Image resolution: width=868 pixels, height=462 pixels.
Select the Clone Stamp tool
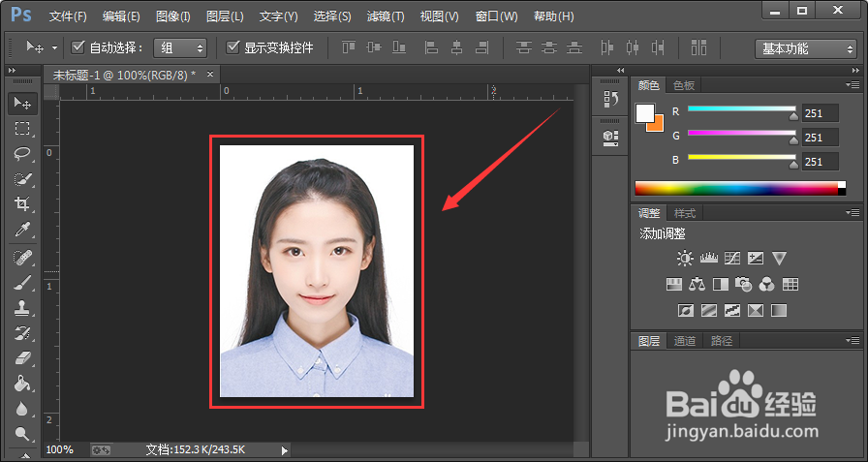[22, 308]
